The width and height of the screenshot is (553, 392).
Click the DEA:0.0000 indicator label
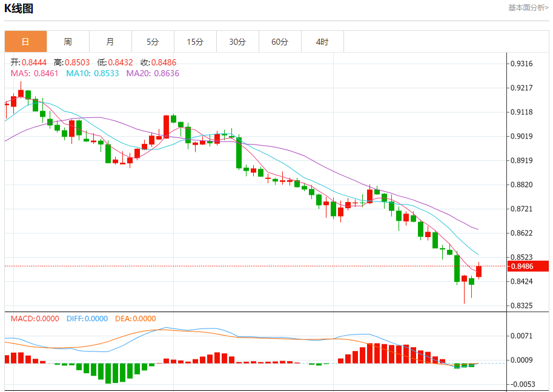136,318
